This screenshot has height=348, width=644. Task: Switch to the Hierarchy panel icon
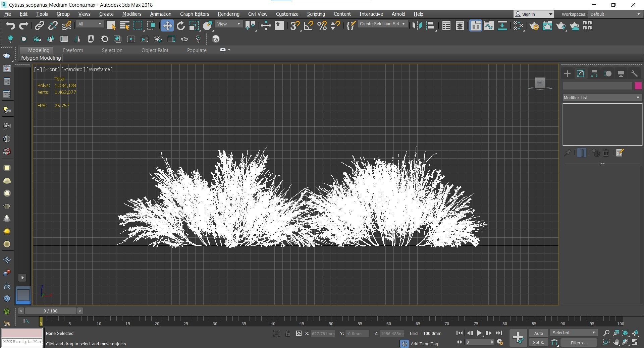(x=594, y=74)
